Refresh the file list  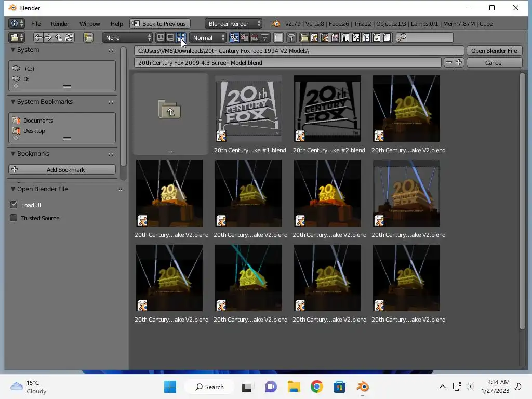coord(69,37)
